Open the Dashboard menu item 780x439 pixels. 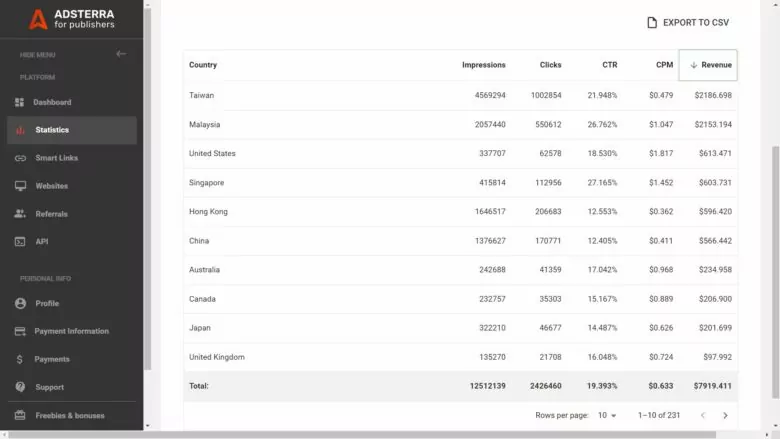[x=72, y=102]
